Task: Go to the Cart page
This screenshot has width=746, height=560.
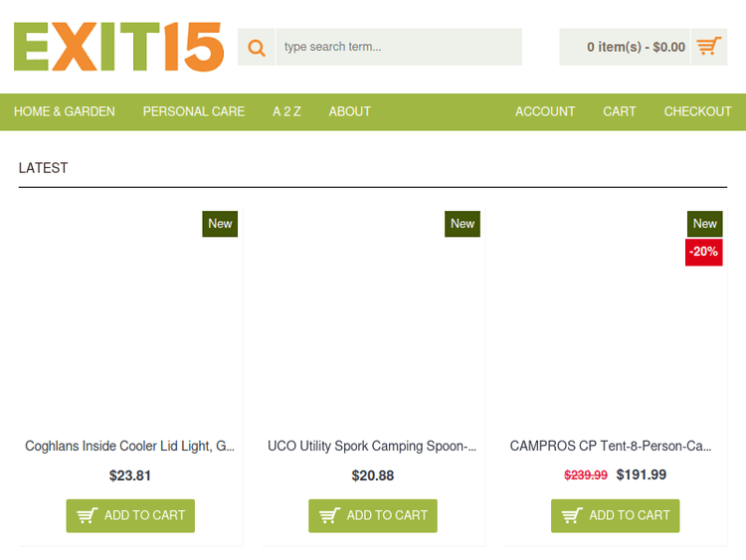Action: 619,111
